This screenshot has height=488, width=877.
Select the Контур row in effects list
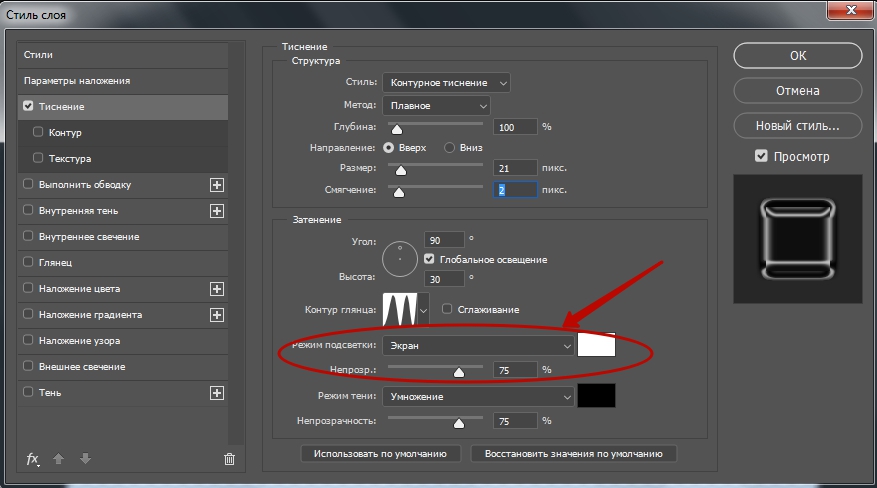(x=123, y=132)
